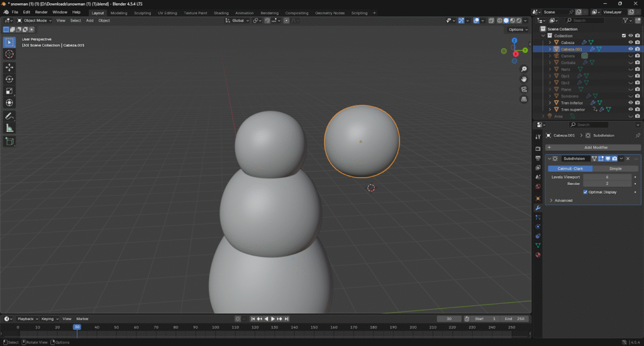Hide Tren inferior using its eye icon
This screenshot has width=644, height=346.
pos(630,103)
